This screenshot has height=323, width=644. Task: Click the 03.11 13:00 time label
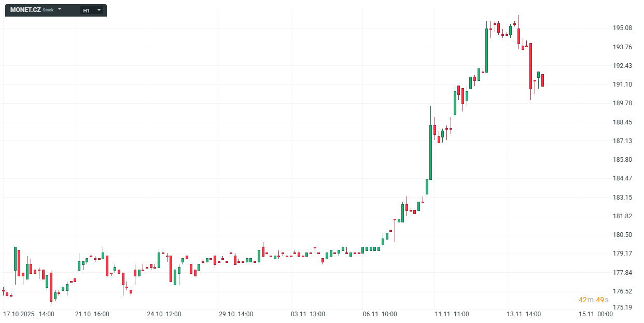(308, 314)
